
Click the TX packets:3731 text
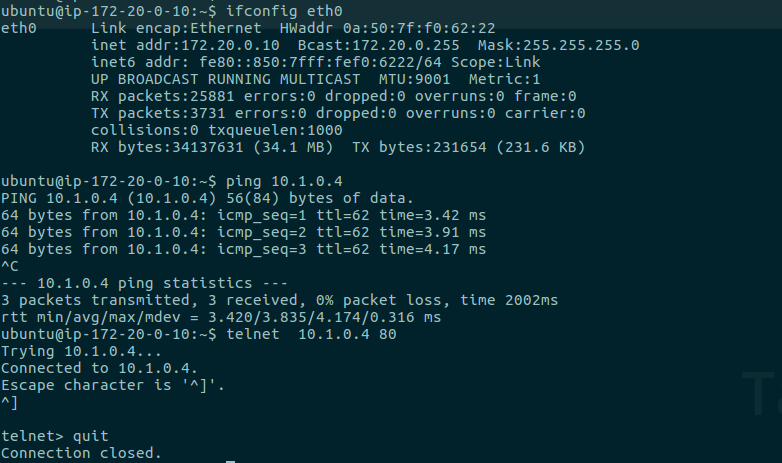point(158,113)
